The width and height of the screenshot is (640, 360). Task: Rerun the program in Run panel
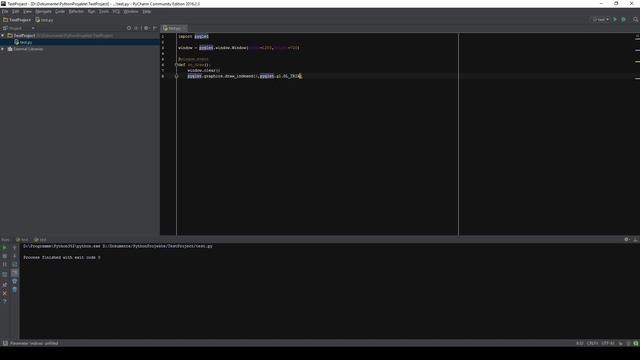(x=5, y=248)
